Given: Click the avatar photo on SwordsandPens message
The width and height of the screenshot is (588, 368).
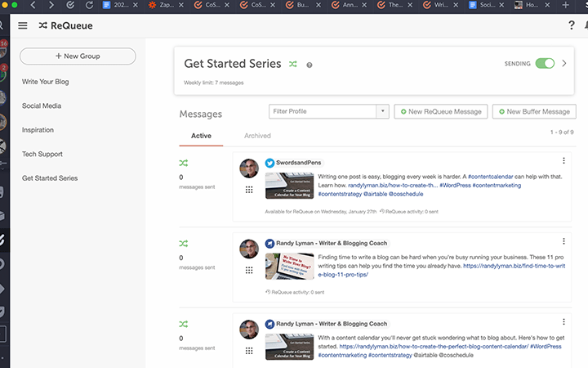Looking at the screenshot, I should point(249,168).
